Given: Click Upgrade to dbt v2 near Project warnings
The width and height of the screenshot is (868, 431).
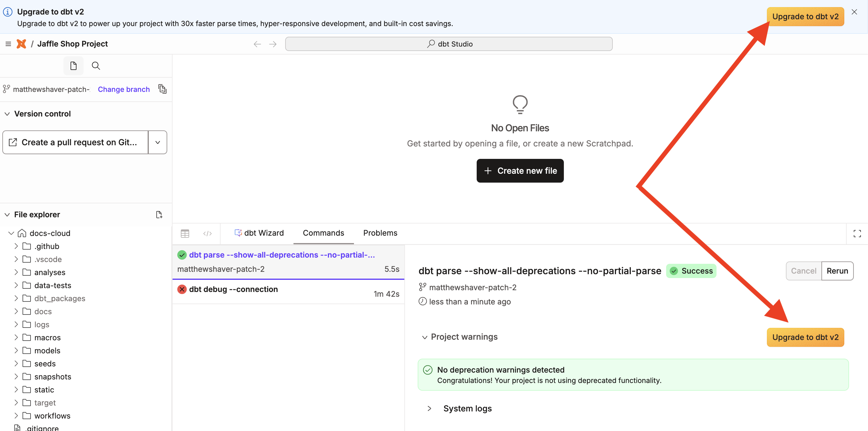Looking at the screenshot, I should [x=805, y=337].
